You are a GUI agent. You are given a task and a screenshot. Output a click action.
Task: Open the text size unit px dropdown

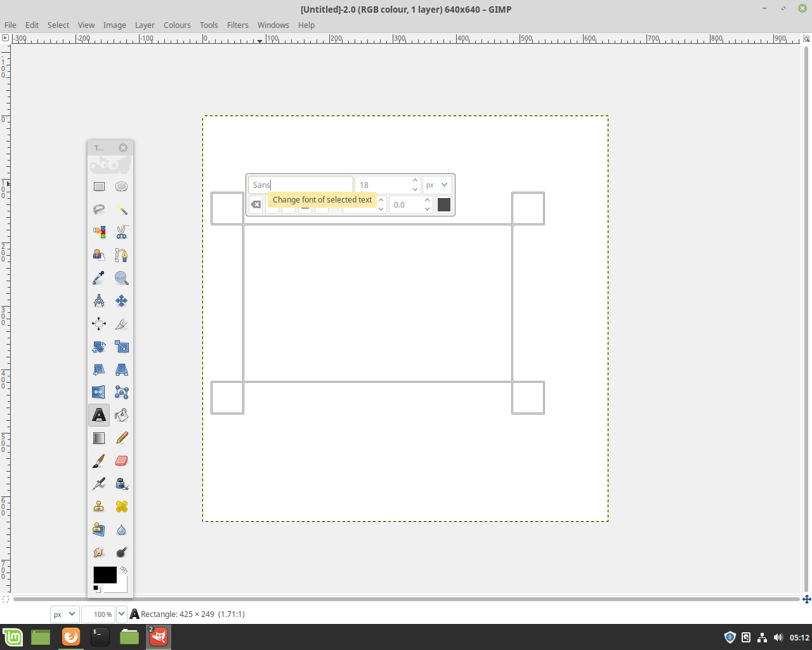click(x=437, y=185)
